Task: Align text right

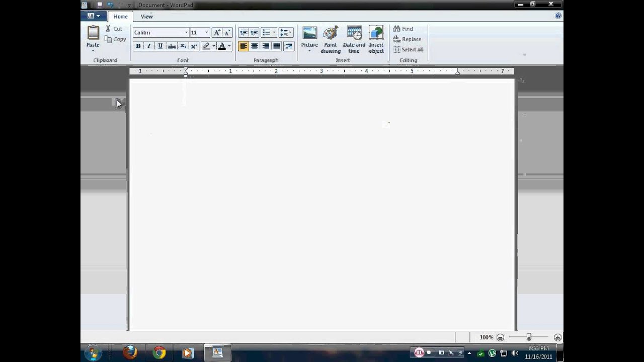Action: pyautogui.click(x=266, y=46)
